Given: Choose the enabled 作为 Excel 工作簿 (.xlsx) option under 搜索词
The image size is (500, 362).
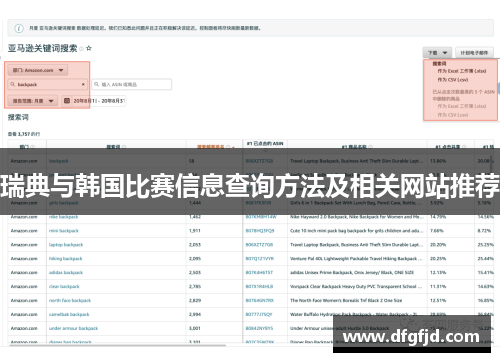Looking at the screenshot, I should point(462,71).
